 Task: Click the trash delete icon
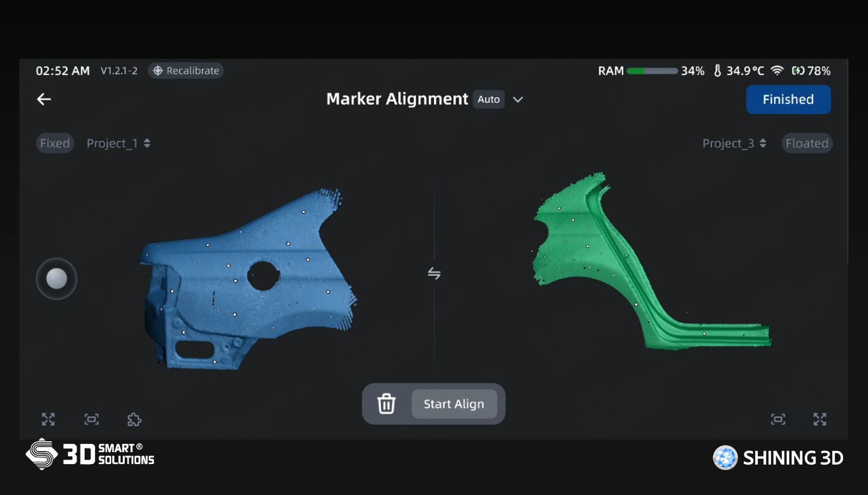[386, 404]
